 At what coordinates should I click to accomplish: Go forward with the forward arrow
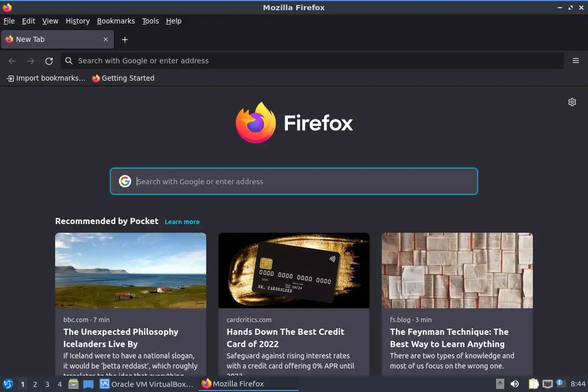tap(31, 61)
